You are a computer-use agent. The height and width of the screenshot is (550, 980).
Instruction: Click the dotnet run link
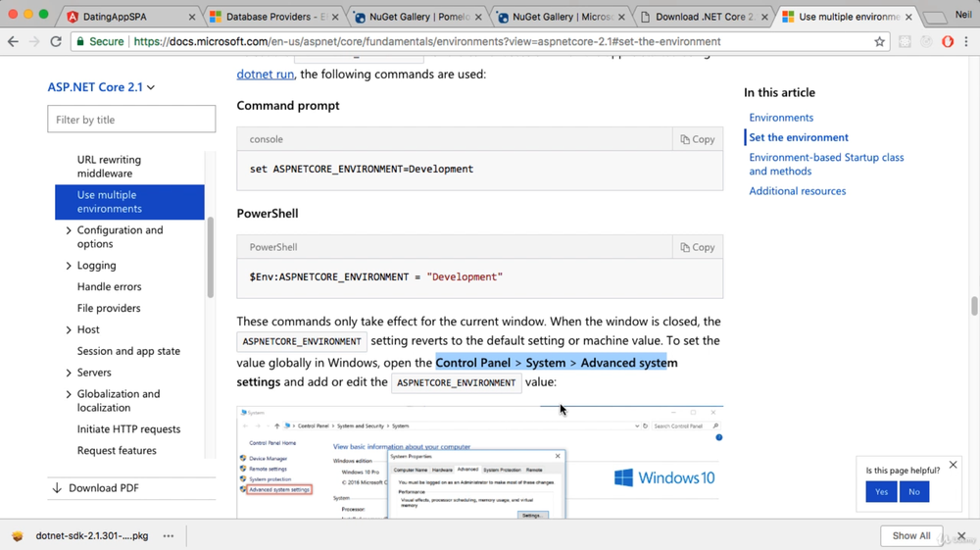265,74
